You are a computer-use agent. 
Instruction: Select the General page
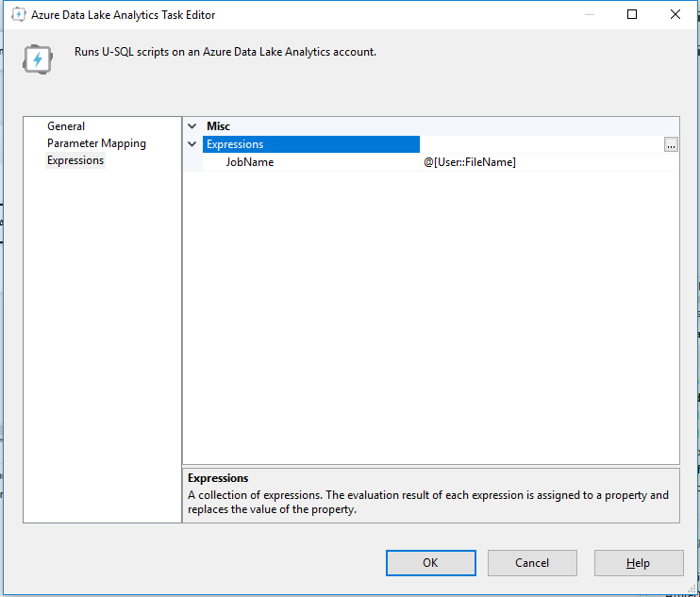point(66,126)
